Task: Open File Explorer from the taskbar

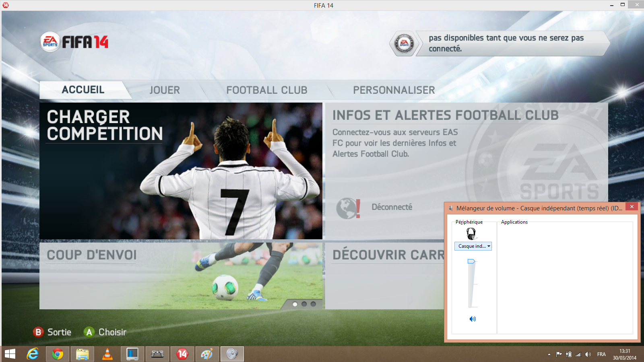Action: click(83, 354)
